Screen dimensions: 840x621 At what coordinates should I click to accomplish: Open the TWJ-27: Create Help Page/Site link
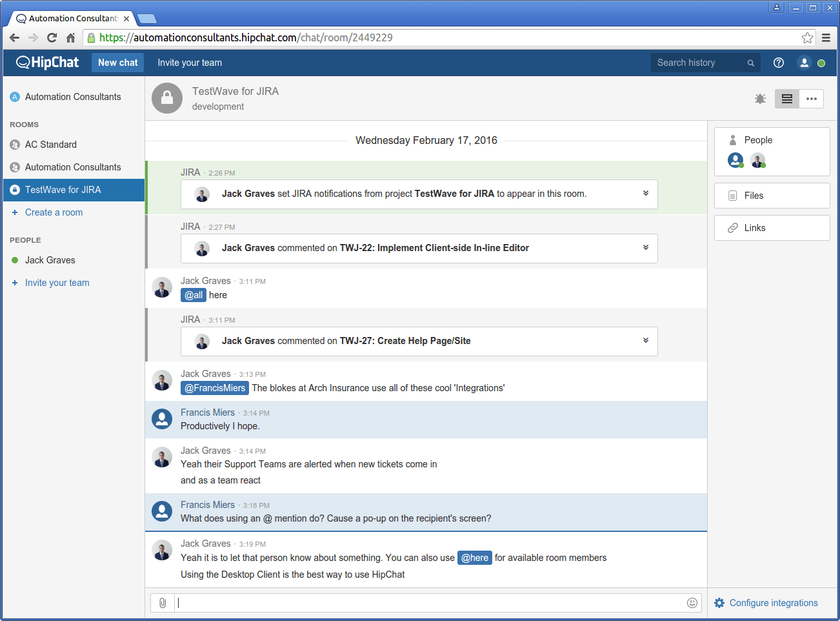[405, 341]
